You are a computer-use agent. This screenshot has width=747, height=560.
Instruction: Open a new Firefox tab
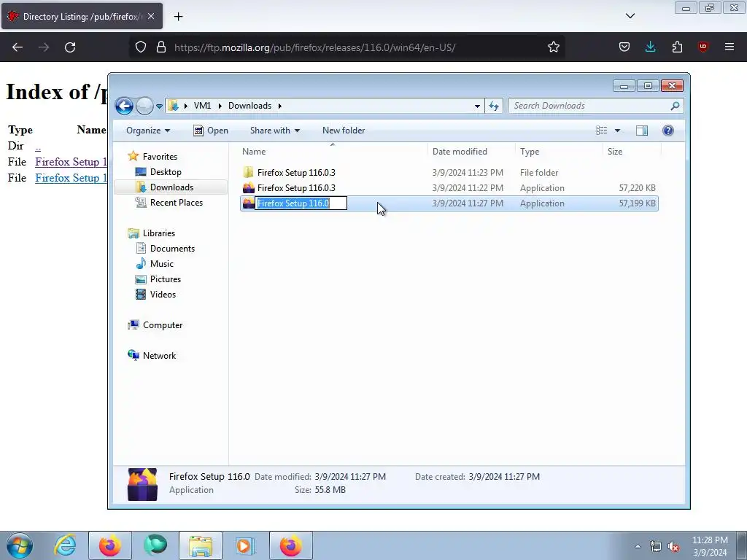pos(178,17)
